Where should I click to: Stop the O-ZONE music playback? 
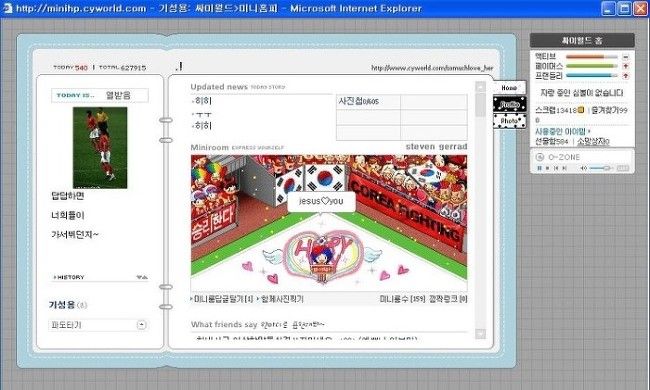point(548,168)
